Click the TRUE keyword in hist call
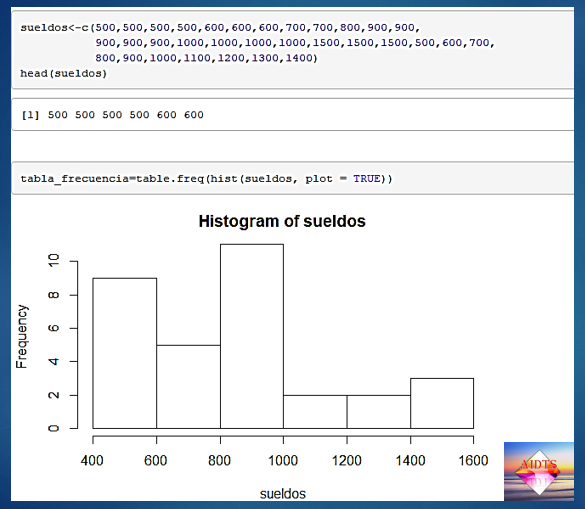 (367, 179)
